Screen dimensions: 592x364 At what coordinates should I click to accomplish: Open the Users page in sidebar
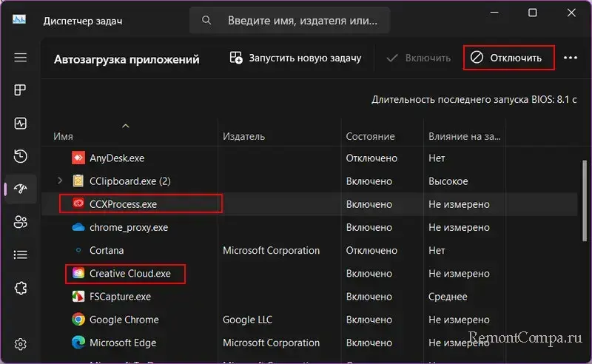(x=21, y=221)
